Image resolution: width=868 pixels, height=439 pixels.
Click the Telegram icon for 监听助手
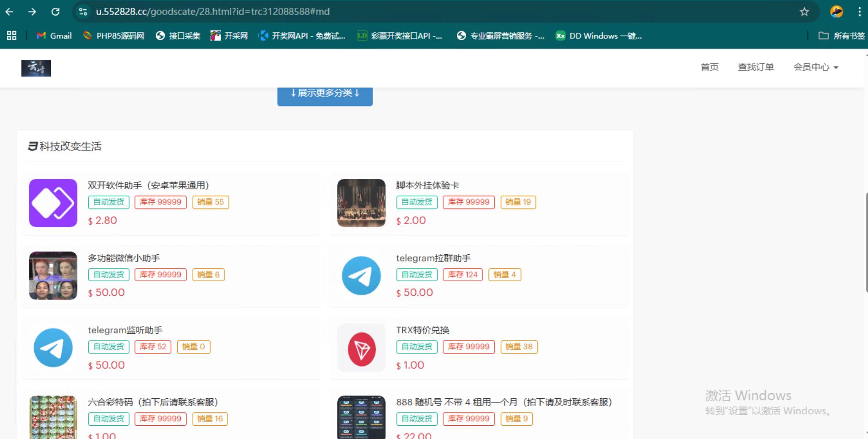click(x=53, y=348)
